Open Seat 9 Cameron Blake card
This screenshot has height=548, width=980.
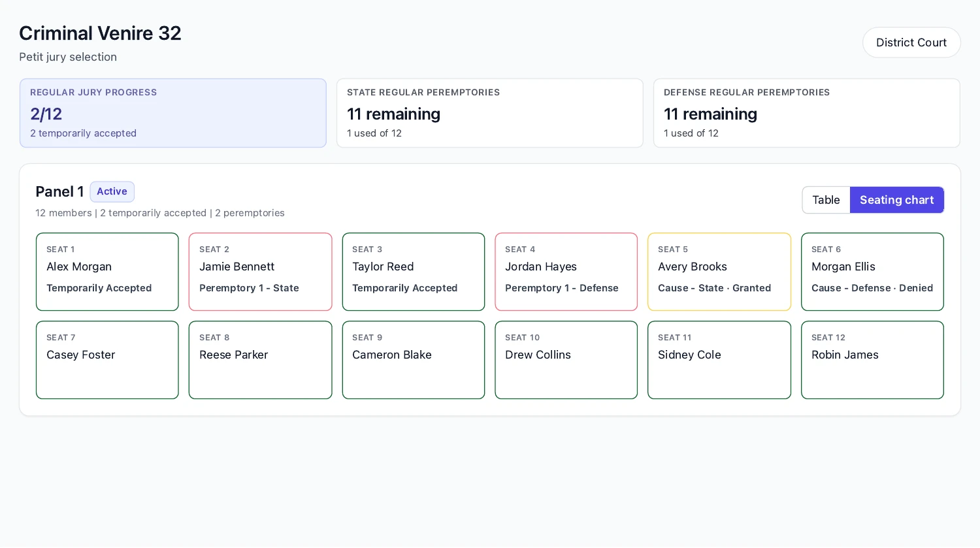414,360
